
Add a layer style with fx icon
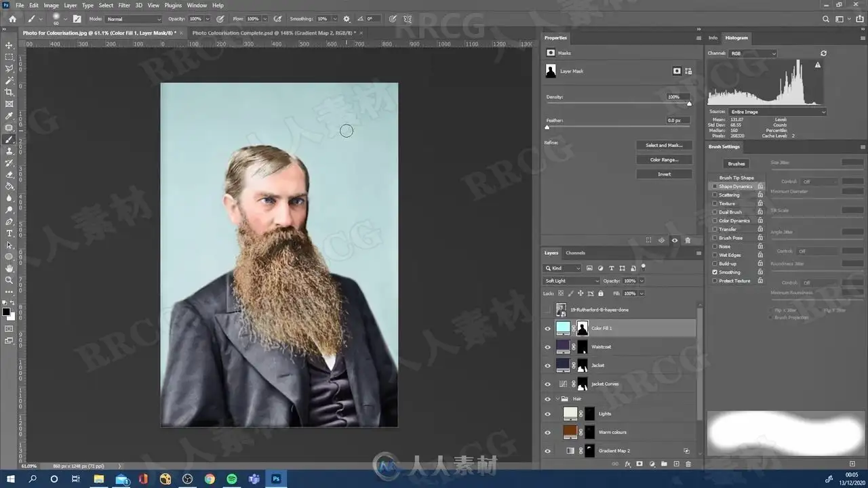tap(627, 464)
